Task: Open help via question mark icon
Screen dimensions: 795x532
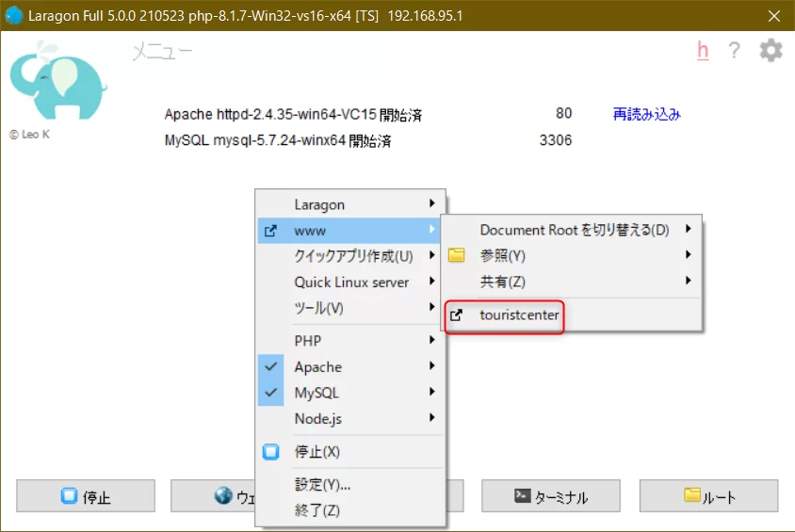Action: [x=734, y=51]
